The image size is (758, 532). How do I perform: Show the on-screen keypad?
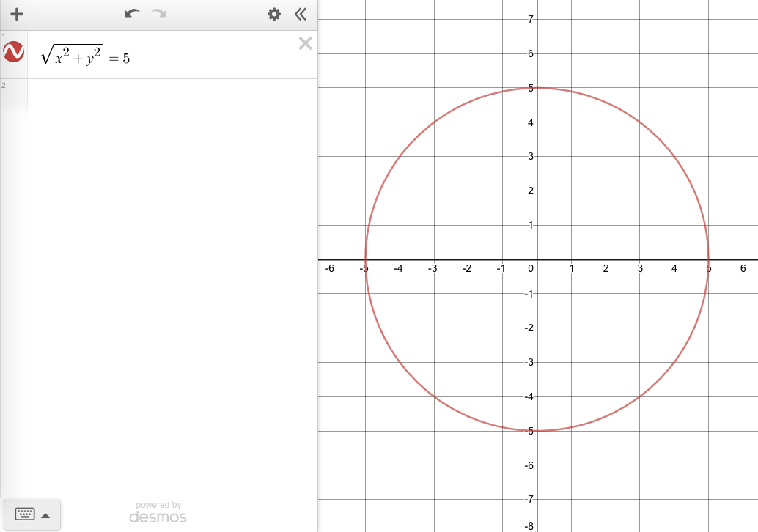pyautogui.click(x=25, y=514)
